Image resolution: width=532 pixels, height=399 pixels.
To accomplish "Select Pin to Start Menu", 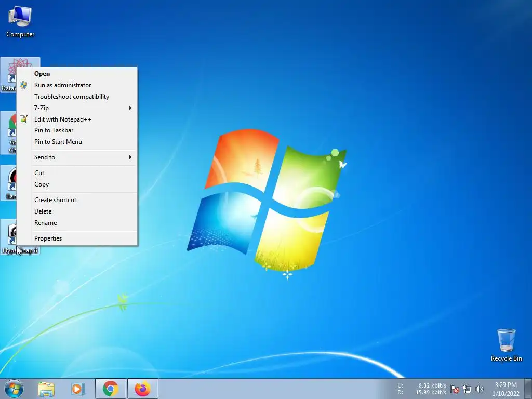I will click(77, 142).
